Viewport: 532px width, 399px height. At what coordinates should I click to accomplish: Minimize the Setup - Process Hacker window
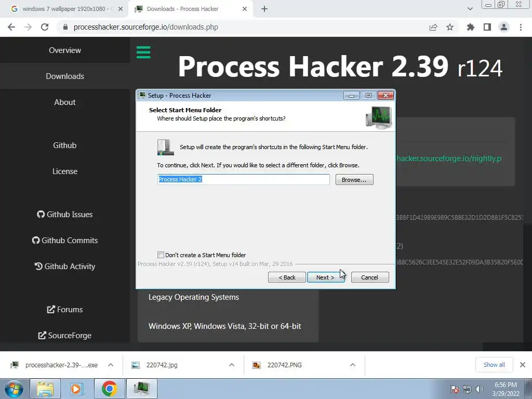point(352,96)
